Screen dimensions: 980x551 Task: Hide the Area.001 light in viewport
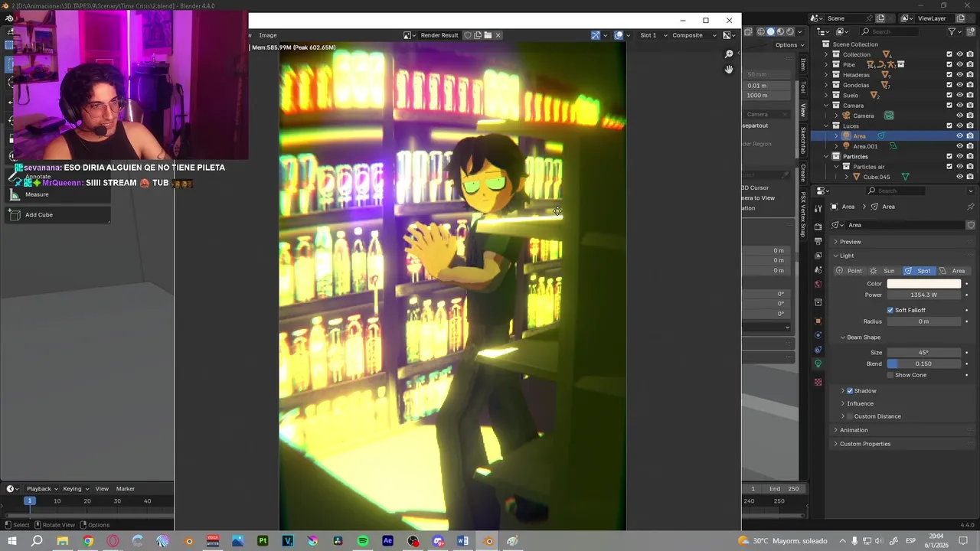point(959,146)
